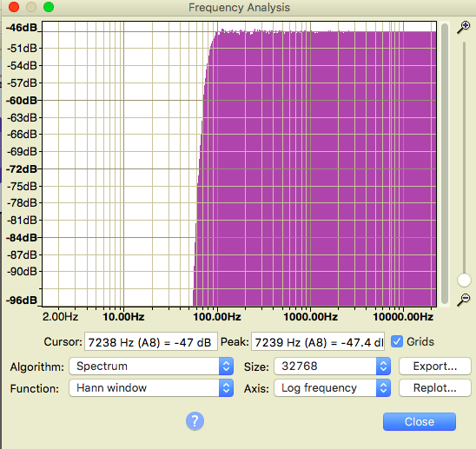This screenshot has height=449, width=476.
Task: Click the vertical scrollbar beside the plot
Action: point(445,163)
